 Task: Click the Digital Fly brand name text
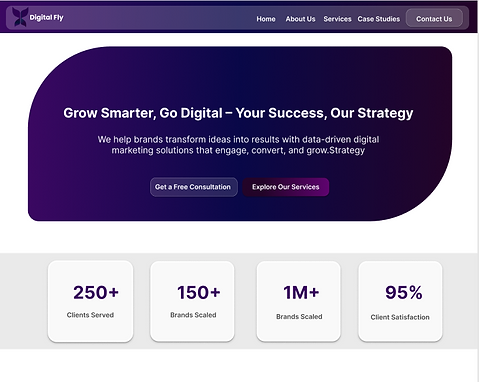point(46,18)
